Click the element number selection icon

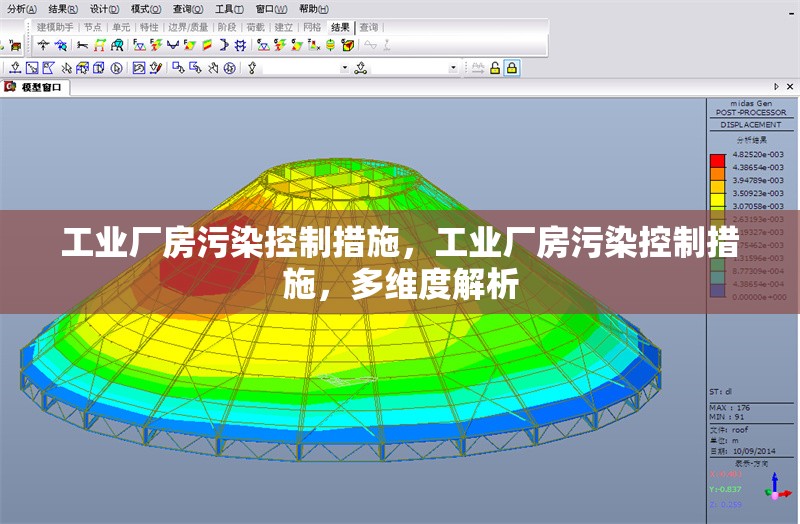(x=361, y=68)
